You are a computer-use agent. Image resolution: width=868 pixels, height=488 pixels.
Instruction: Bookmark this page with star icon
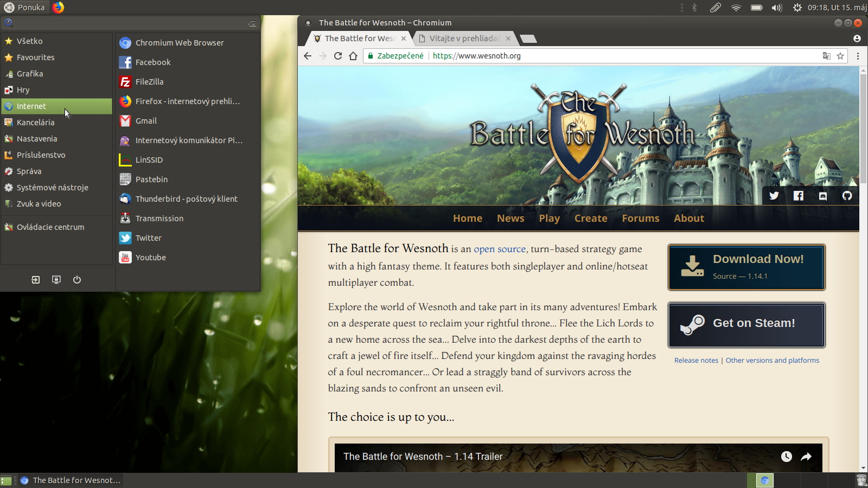pyautogui.click(x=840, y=56)
